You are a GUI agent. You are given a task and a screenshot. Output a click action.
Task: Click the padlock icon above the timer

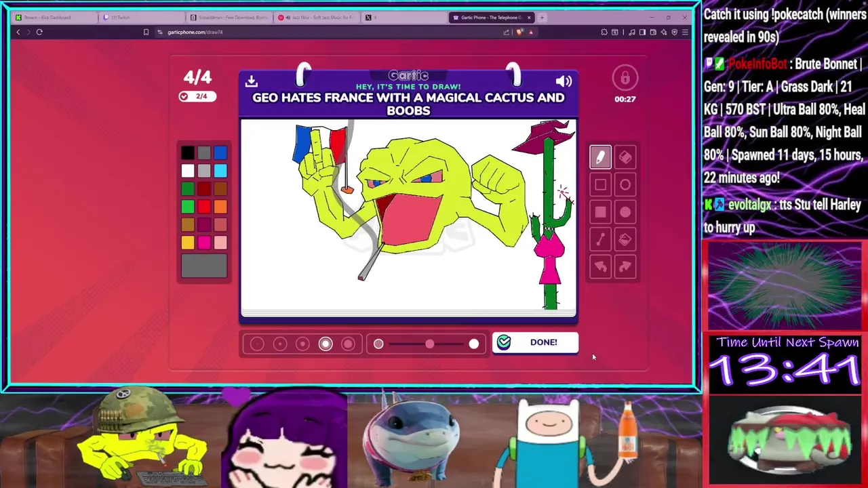point(625,78)
